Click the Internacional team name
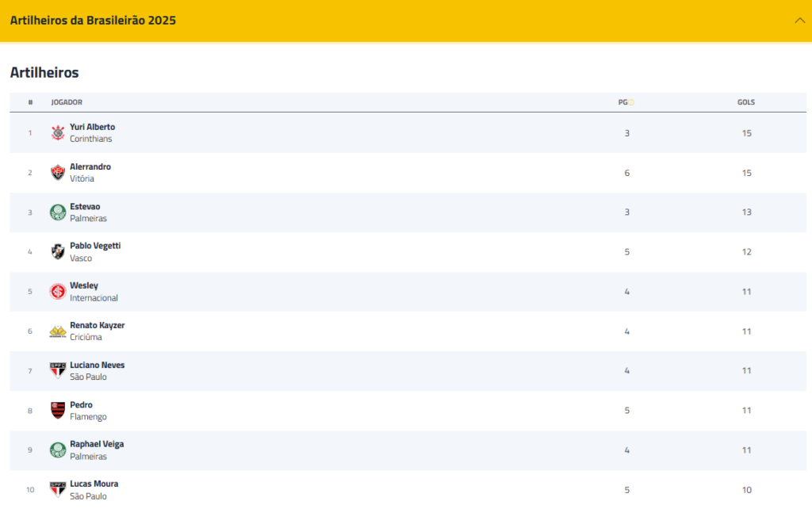812x509 pixels. tap(94, 298)
